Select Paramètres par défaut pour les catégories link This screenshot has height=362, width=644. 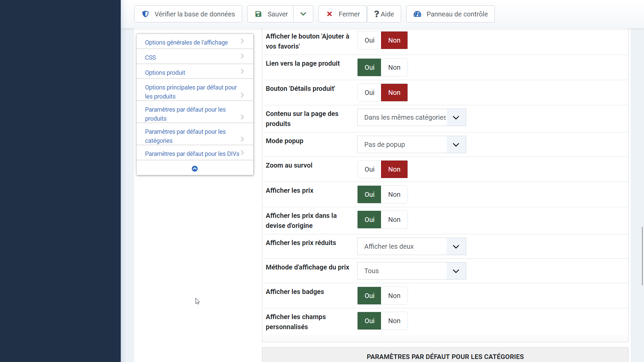tap(185, 136)
